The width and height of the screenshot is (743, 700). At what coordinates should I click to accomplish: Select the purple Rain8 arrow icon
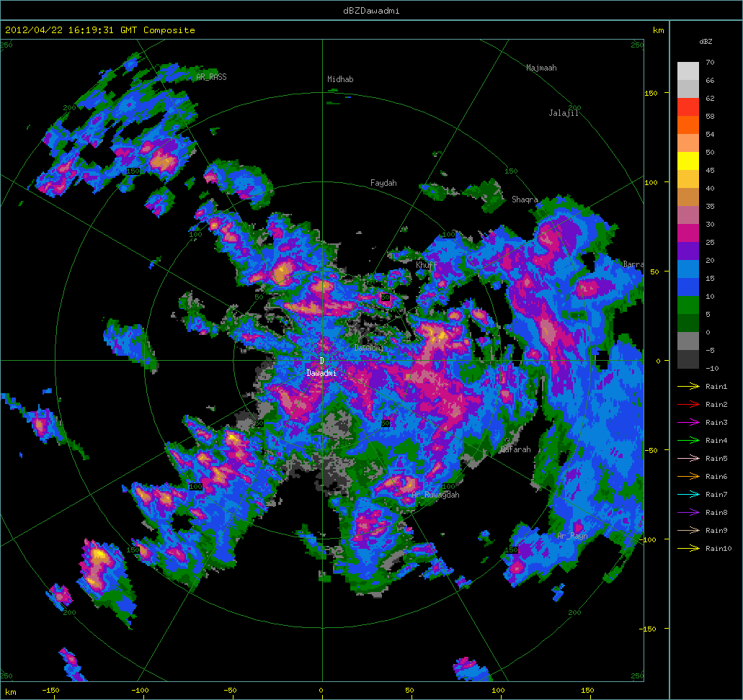click(688, 513)
